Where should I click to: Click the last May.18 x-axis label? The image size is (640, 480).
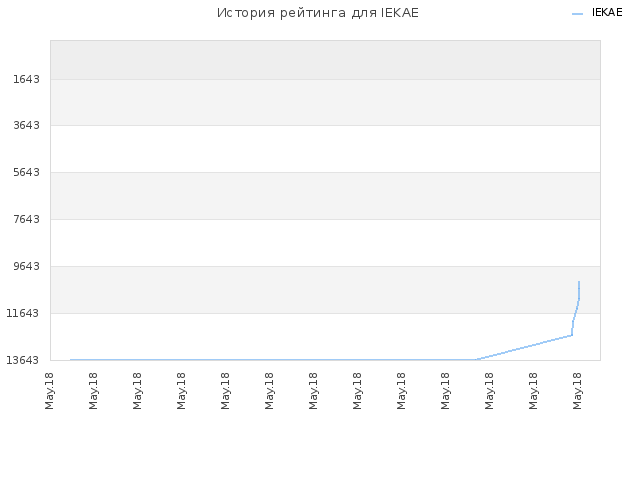[x=577, y=391]
